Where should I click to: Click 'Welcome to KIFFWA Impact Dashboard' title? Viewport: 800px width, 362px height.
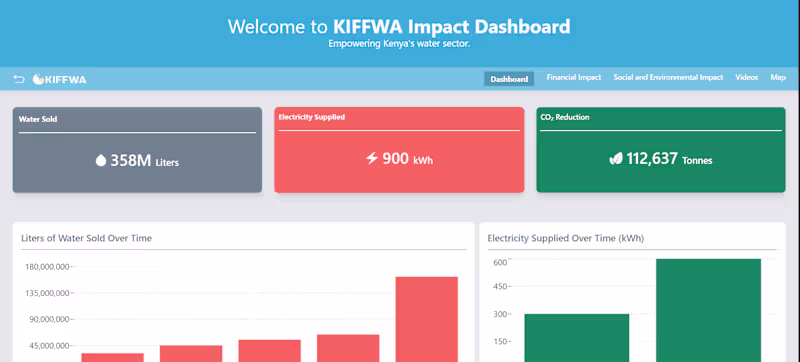click(399, 27)
